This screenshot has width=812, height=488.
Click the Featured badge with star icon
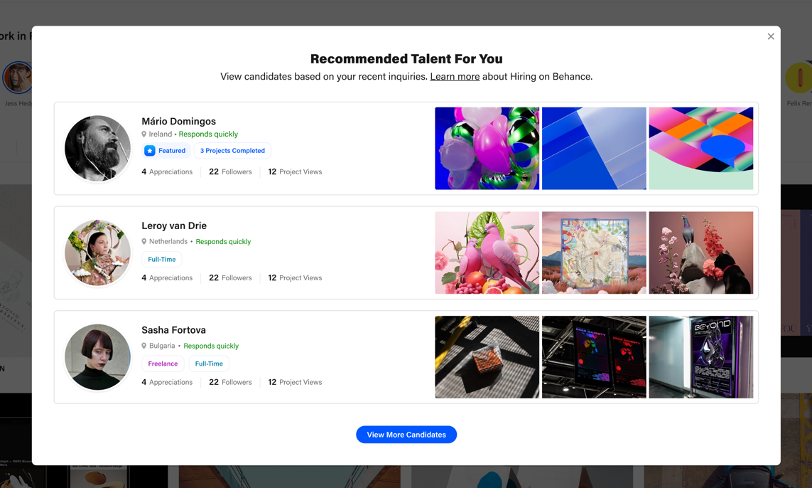(x=166, y=151)
